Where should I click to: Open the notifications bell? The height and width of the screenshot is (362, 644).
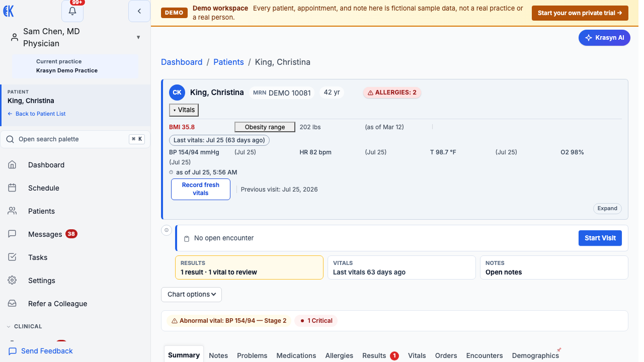pos(72,11)
